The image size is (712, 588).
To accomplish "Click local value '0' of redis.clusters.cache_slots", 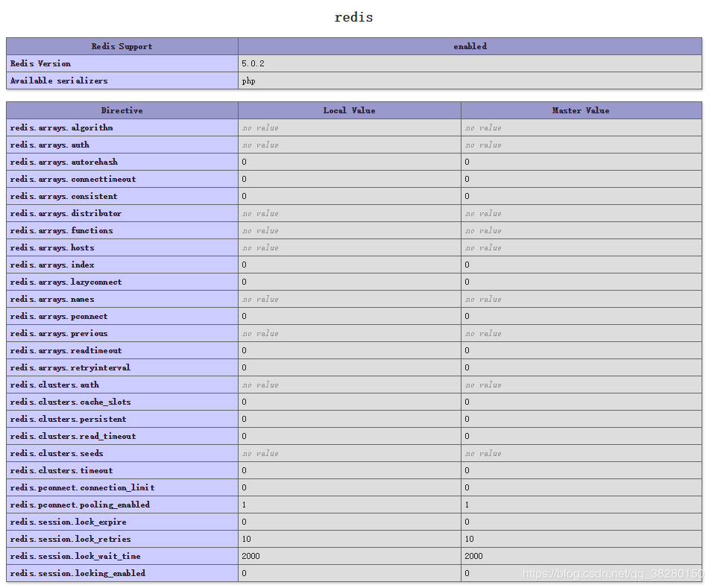I will click(245, 402).
